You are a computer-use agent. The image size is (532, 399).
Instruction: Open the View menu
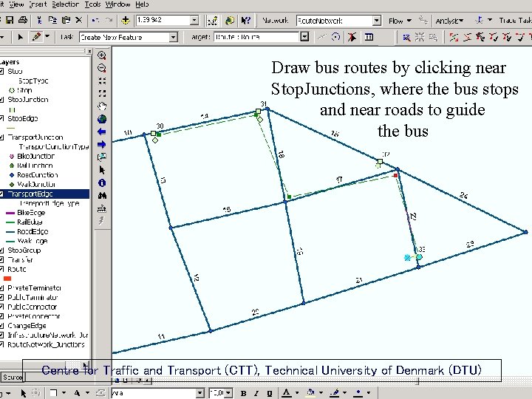coord(16,4)
